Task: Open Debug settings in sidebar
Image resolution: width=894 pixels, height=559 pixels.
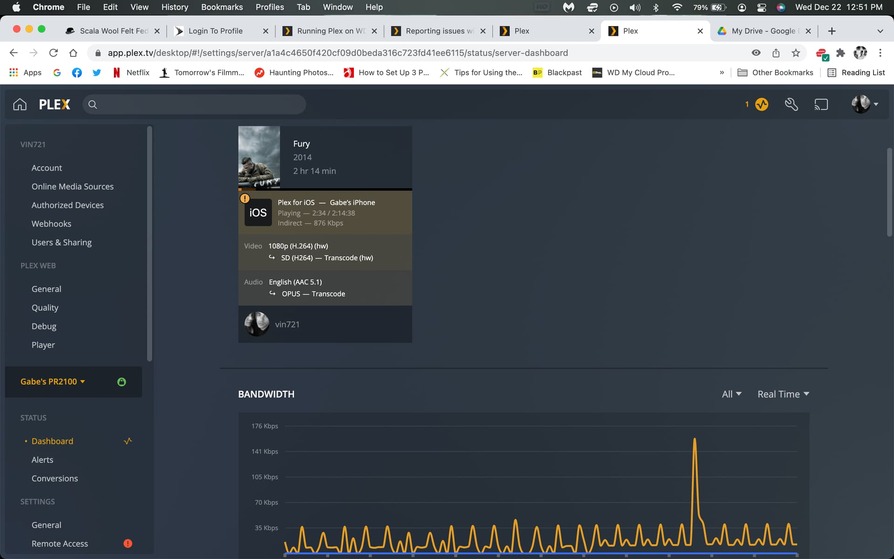Action: (44, 326)
